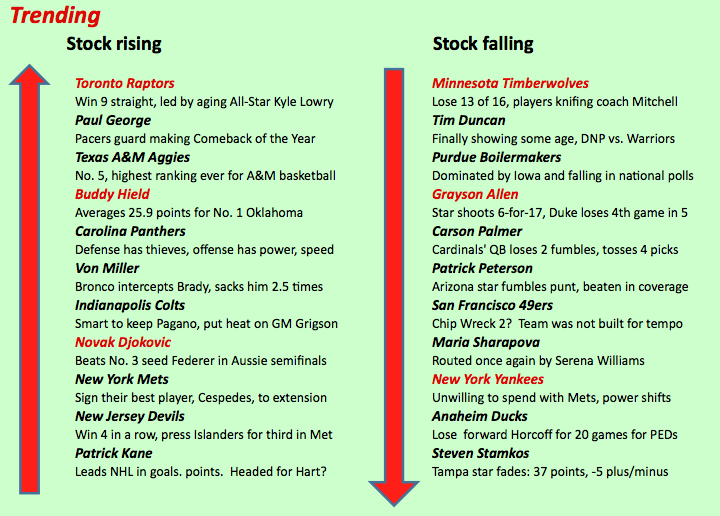Click the Stock rising heading
The height and width of the screenshot is (516, 720).
pos(114,44)
